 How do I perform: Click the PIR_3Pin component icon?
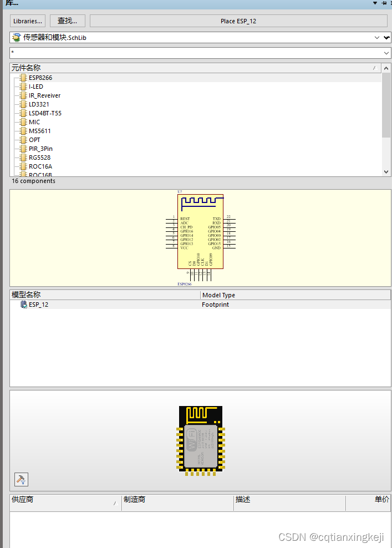tap(23, 149)
